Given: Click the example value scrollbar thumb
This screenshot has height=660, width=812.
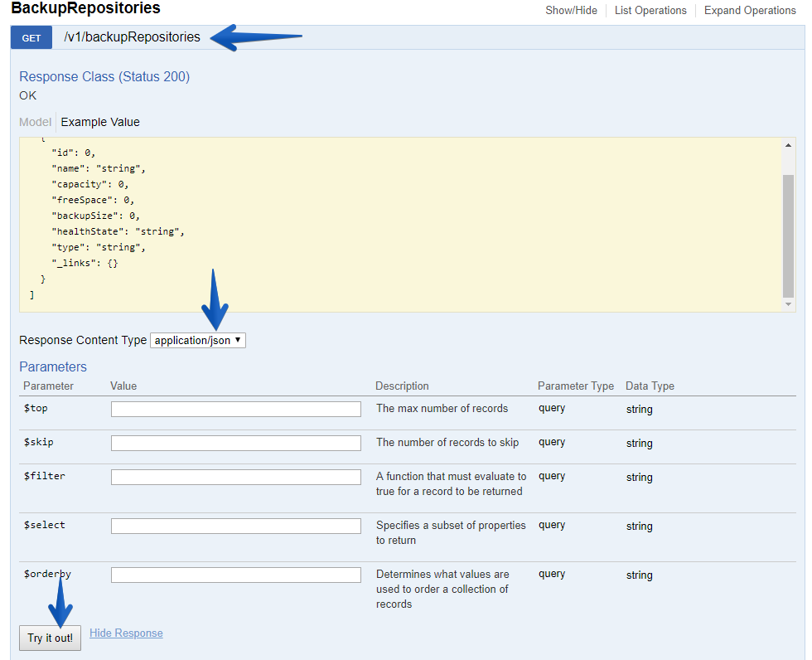Looking at the screenshot, I should [788, 235].
